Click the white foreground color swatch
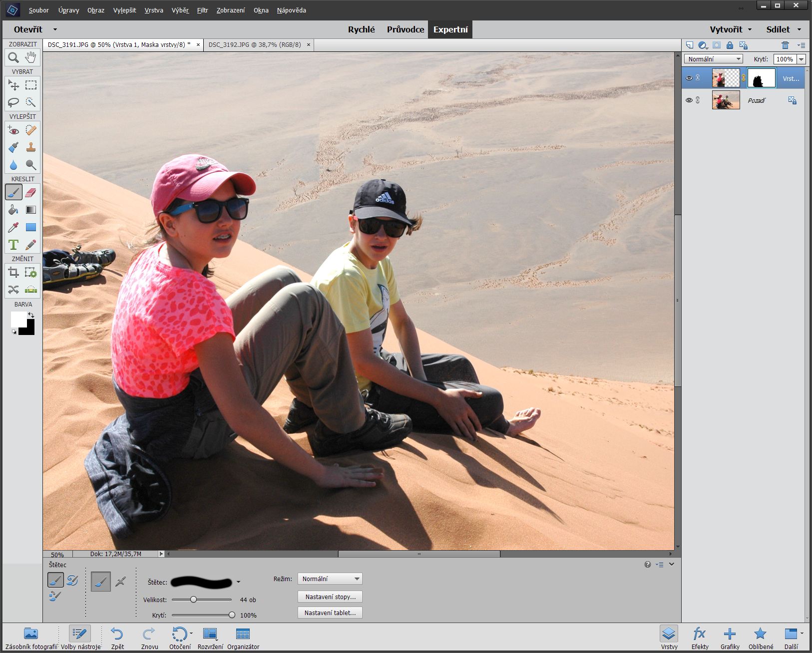Image resolution: width=812 pixels, height=653 pixels. [x=18, y=320]
